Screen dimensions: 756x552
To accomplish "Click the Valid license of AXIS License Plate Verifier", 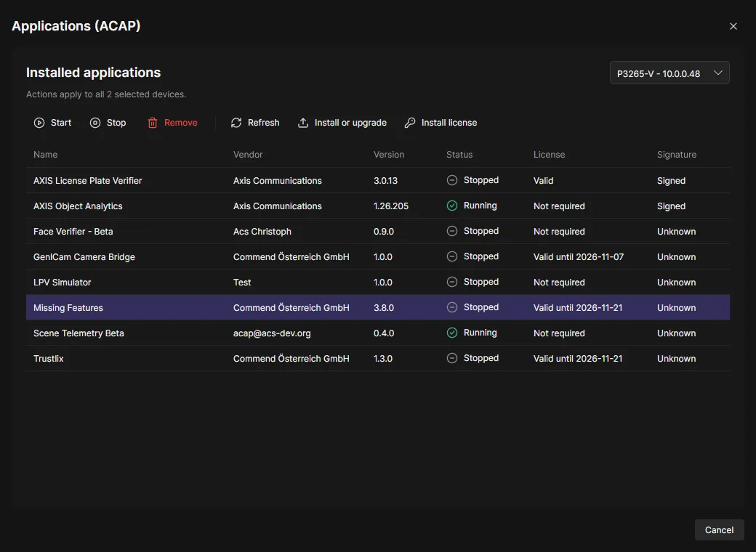I will point(544,181).
